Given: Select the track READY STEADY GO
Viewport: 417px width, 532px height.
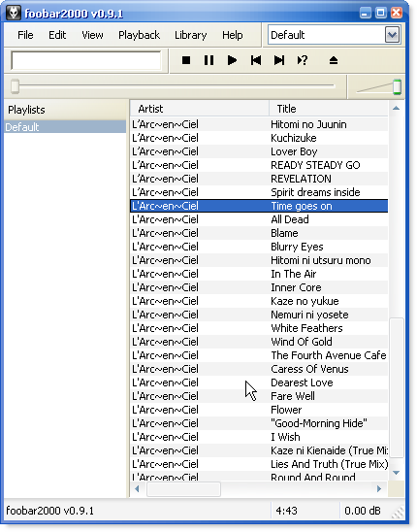Looking at the screenshot, I should (x=259, y=165).
